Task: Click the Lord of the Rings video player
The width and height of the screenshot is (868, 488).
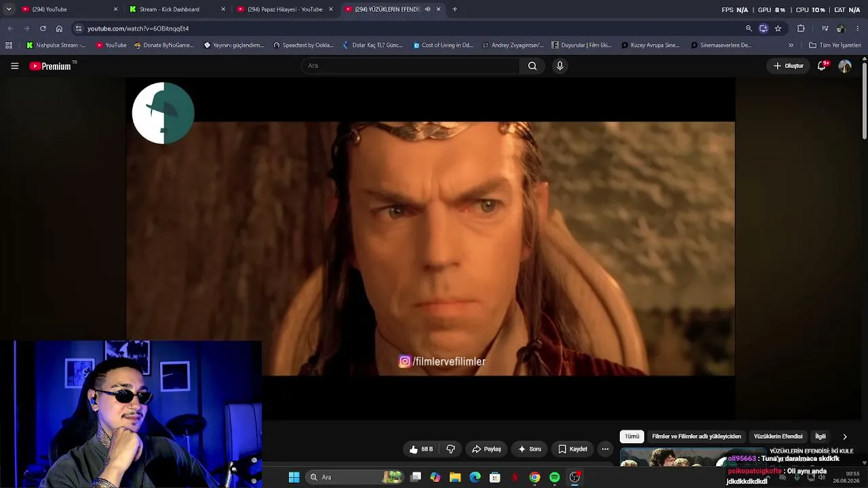Action: (431, 248)
